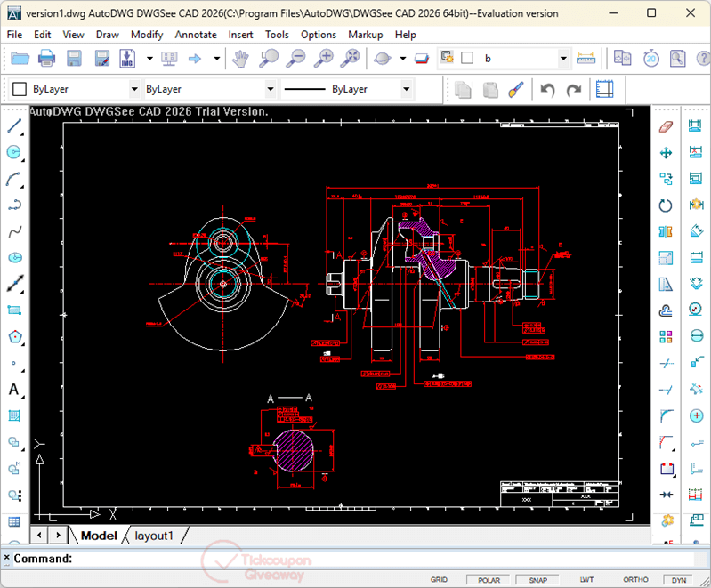
Task: Open the Markup menu
Action: pyautogui.click(x=366, y=35)
